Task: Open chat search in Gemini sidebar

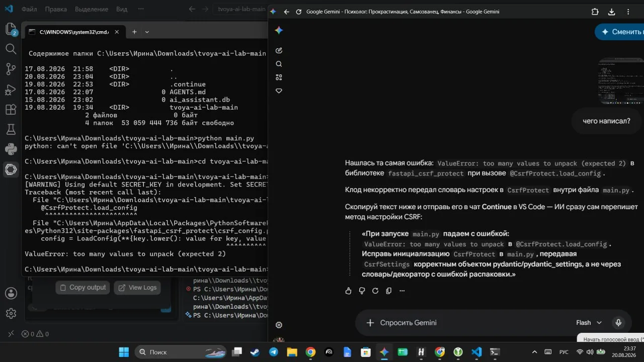Action: (x=279, y=64)
